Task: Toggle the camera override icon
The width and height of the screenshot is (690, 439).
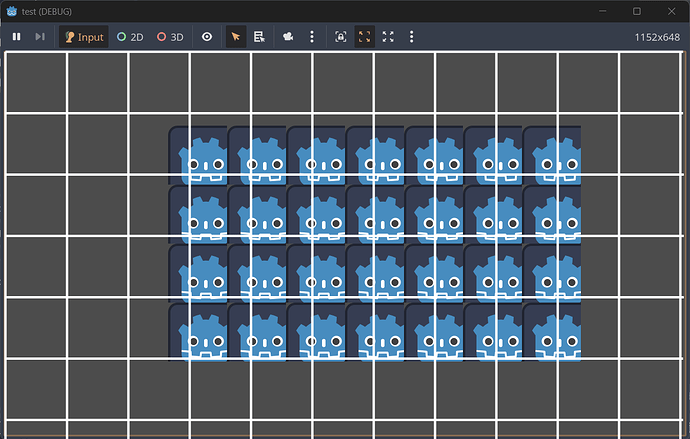Action: [x=288, y=37]
